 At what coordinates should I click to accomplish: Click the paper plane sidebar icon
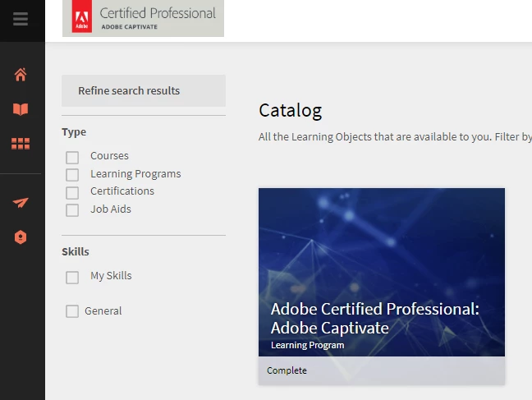pos(21,202)
